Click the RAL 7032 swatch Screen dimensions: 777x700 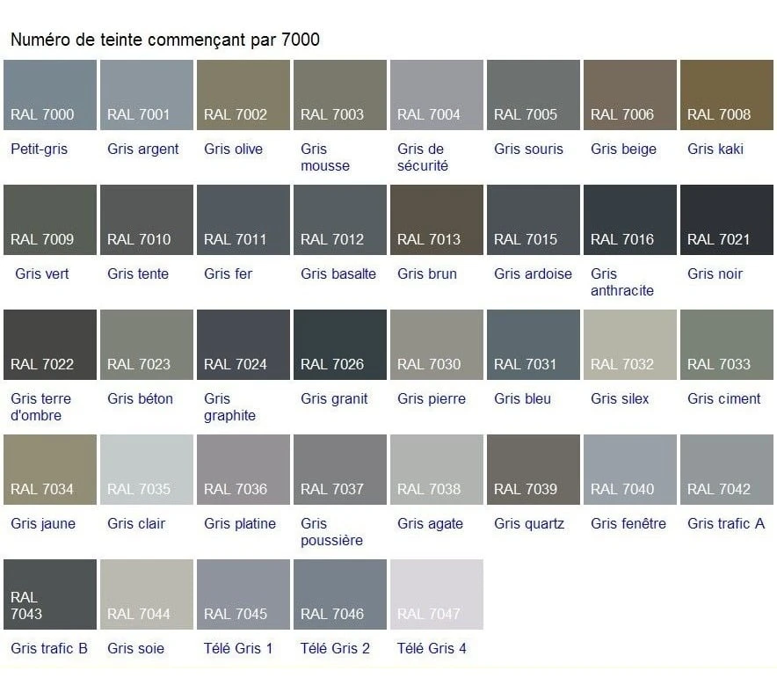pos(630,345)
